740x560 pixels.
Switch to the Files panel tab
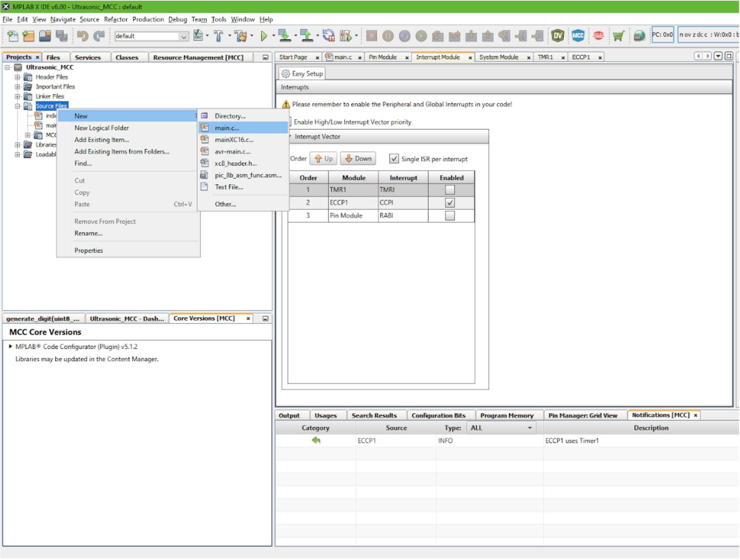pyautogui.click(x=53, y=57)
